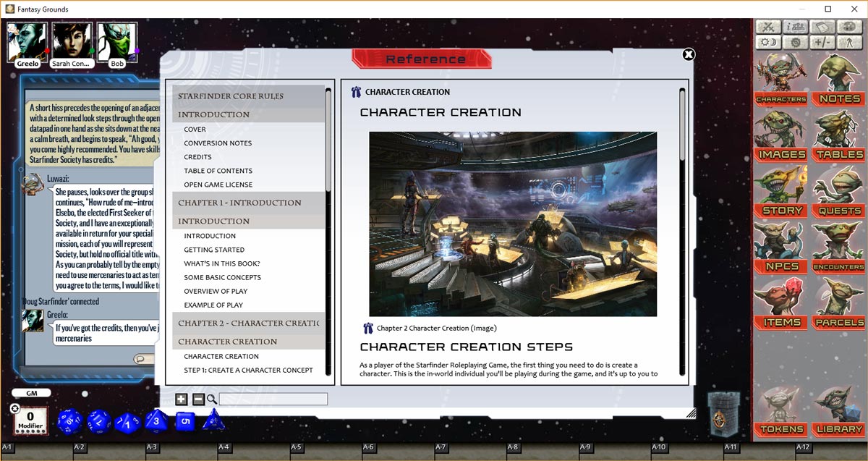Open the Calendar toolbar button
The image size is (868, 461).
click(x=822, y=27)
